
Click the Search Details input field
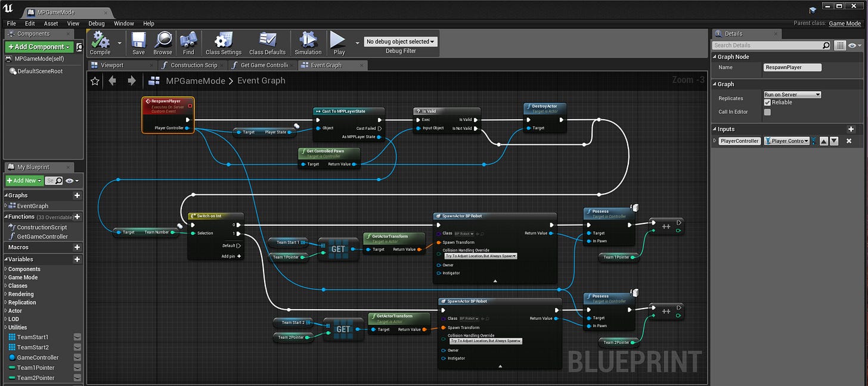point(767,45)
